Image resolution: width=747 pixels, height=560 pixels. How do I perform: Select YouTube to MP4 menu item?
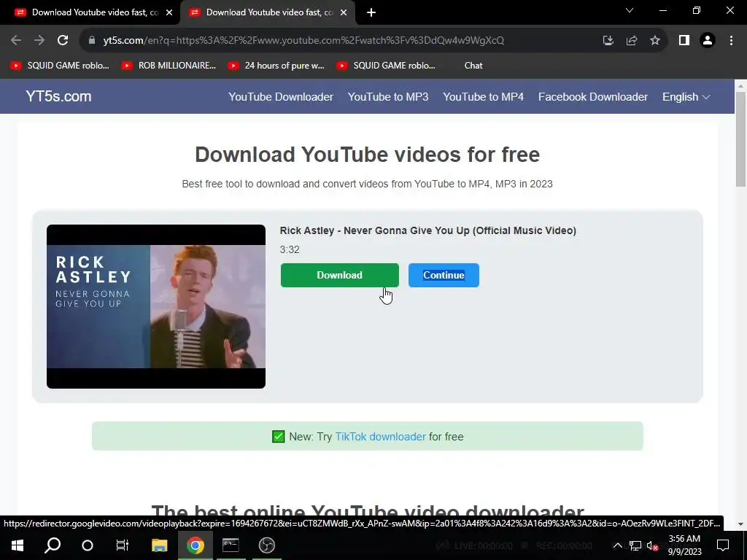coord(483,97)
